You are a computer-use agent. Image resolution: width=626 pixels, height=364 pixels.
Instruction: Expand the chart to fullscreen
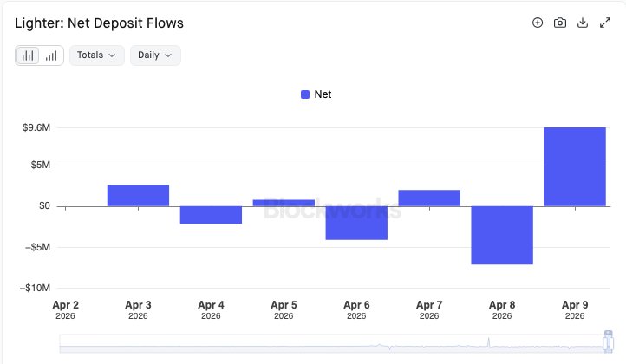click(x=605, y=23)
